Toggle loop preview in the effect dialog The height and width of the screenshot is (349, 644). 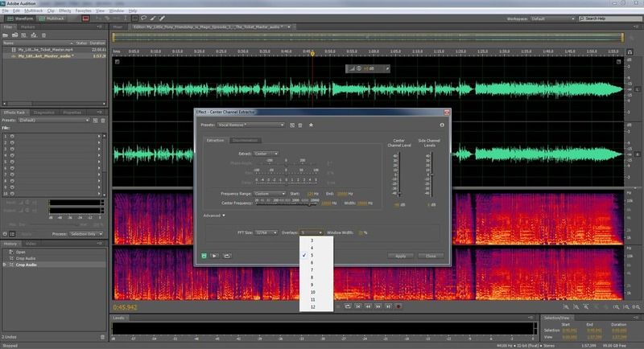pyautogui.click(x=227, y=256)
